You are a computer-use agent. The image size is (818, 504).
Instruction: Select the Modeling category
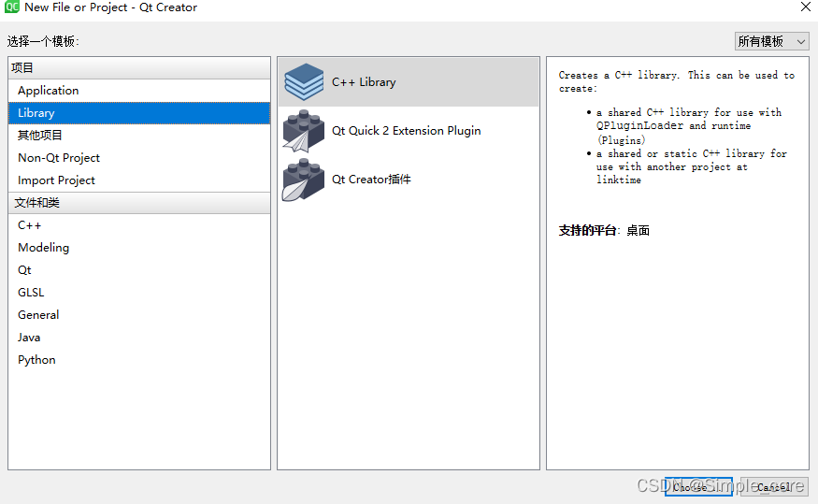click(139, 247)
